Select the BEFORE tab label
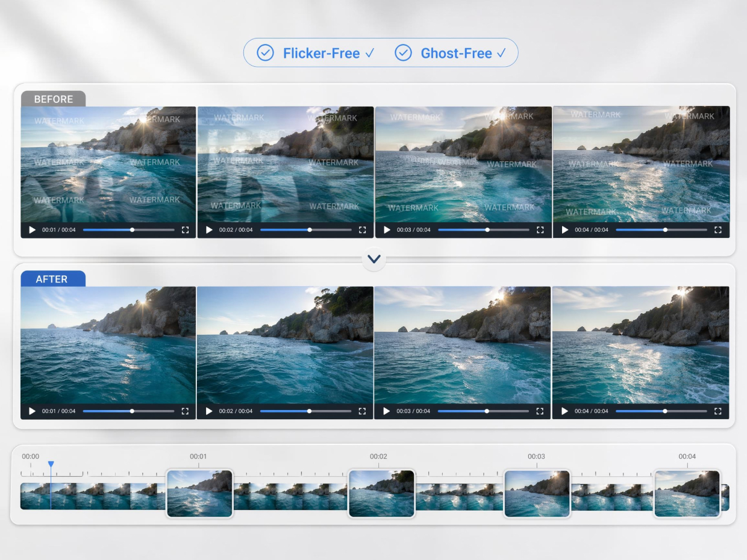The image size is (747, 560). pos(53,99)
